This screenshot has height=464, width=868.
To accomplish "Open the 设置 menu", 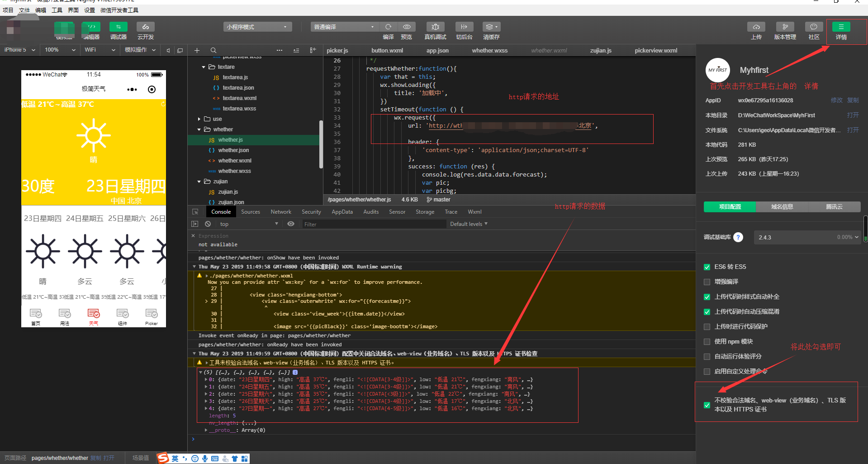I will click(x=90, y=10).
